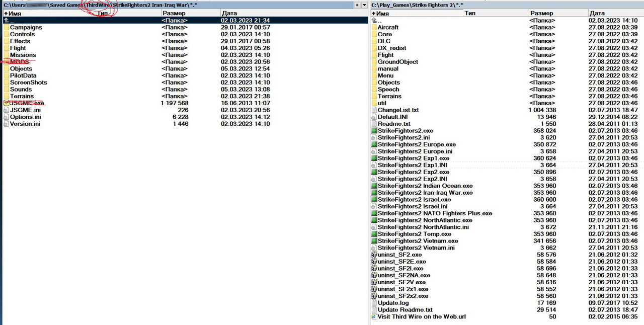Click the ChangeList.txt file icon
The height and width of the screenshot is (325, 644).
pos(374,110)
